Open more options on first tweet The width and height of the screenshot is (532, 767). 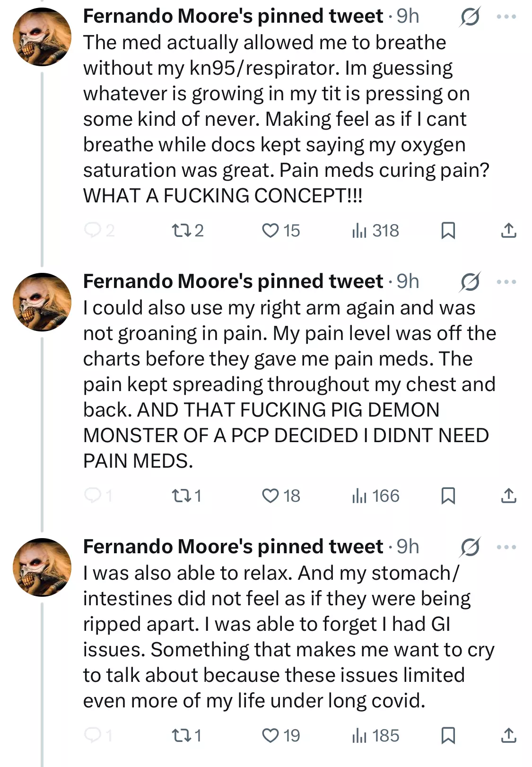click(x=507, y=17)
